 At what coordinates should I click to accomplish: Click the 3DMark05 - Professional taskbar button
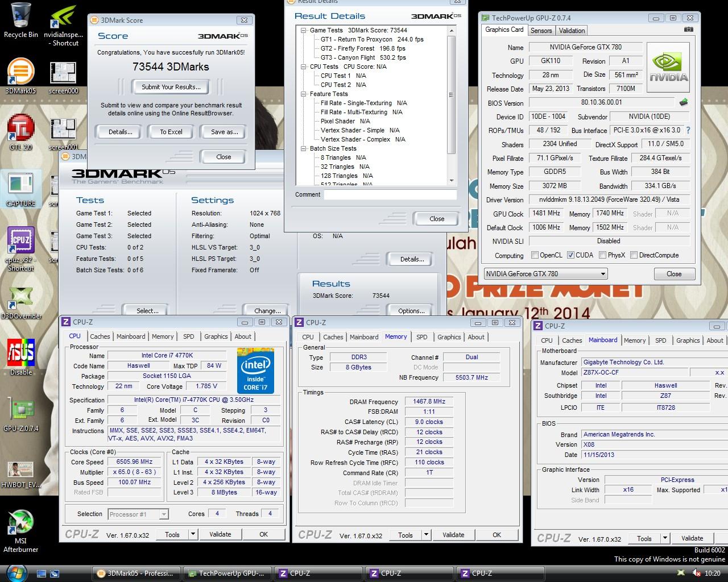(x=136, y=573)
